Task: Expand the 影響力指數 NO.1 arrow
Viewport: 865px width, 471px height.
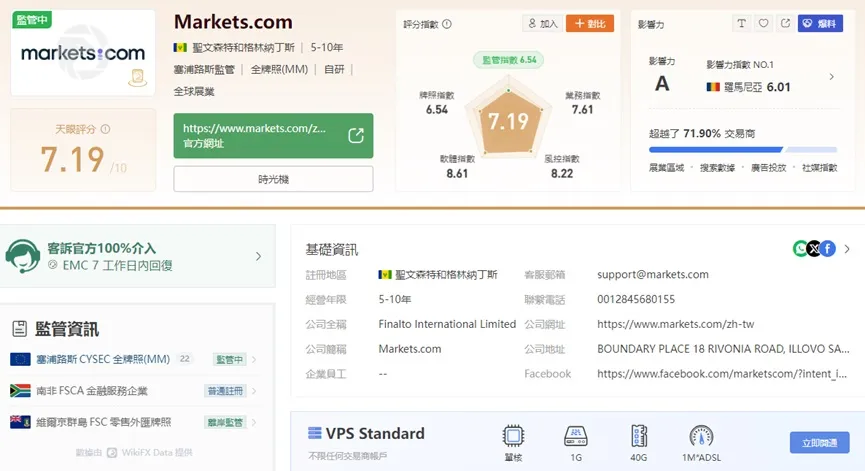Action: click(831, 77)
